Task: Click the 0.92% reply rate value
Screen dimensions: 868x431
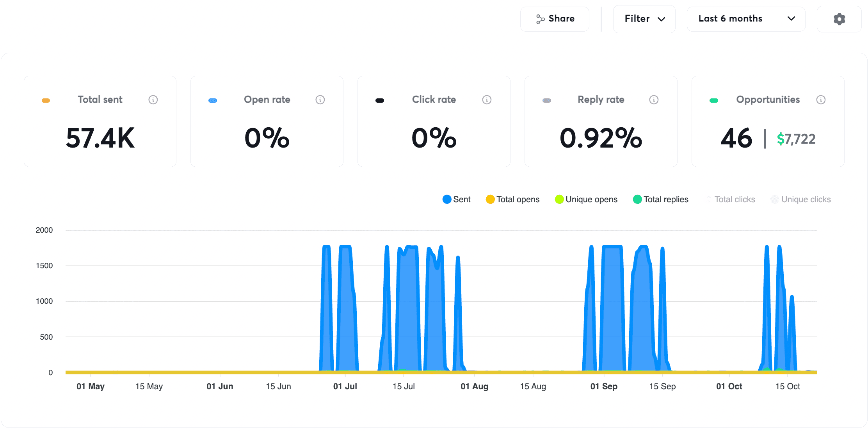Action: (601, 138)
